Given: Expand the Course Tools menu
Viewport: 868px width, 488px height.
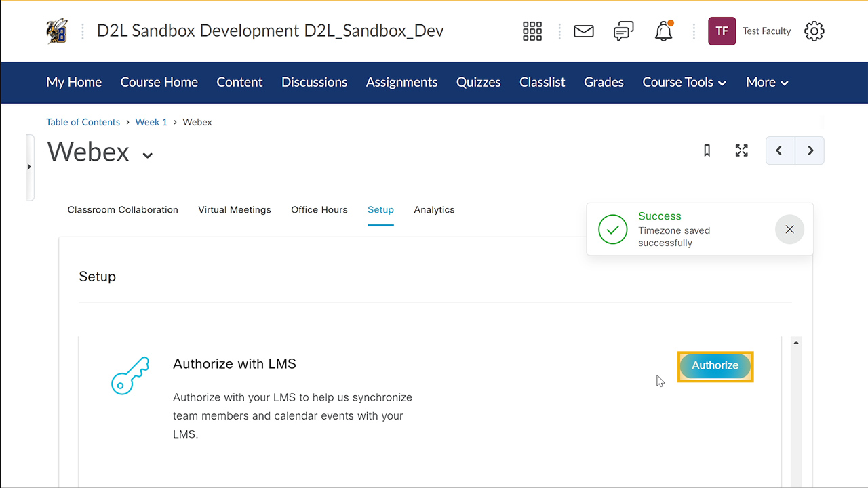Looking at the screenshot, I should tap(684, 82).
